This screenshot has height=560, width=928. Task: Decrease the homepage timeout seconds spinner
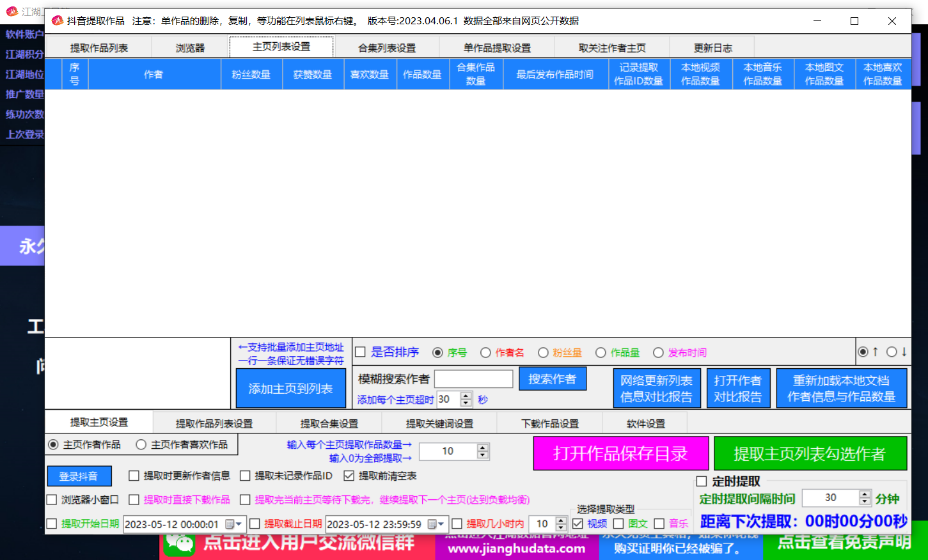[x=466, y=403]
